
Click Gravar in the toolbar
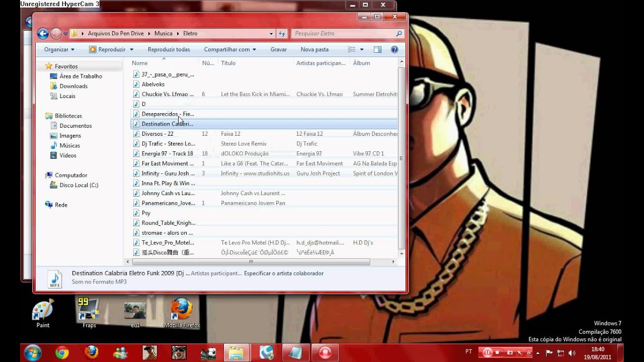[x=279, y=49]
